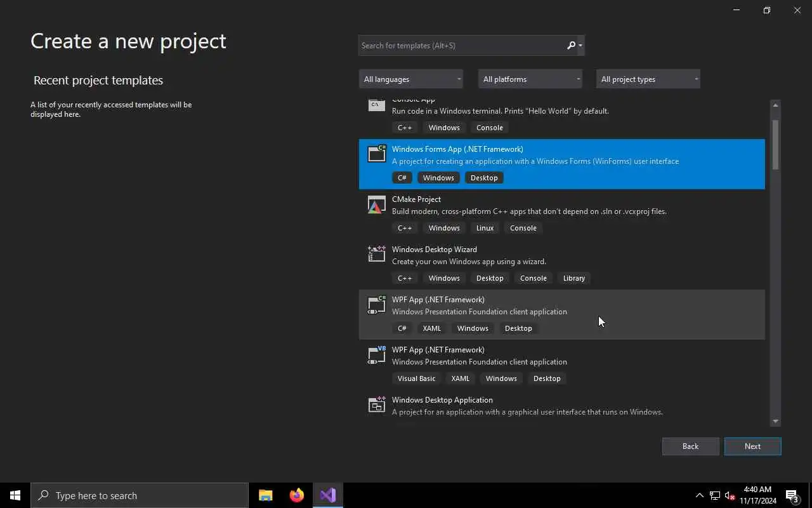The image size is (812, 508).
Task: Click the Windows Forms App template icon
Action: pos(377,153)
